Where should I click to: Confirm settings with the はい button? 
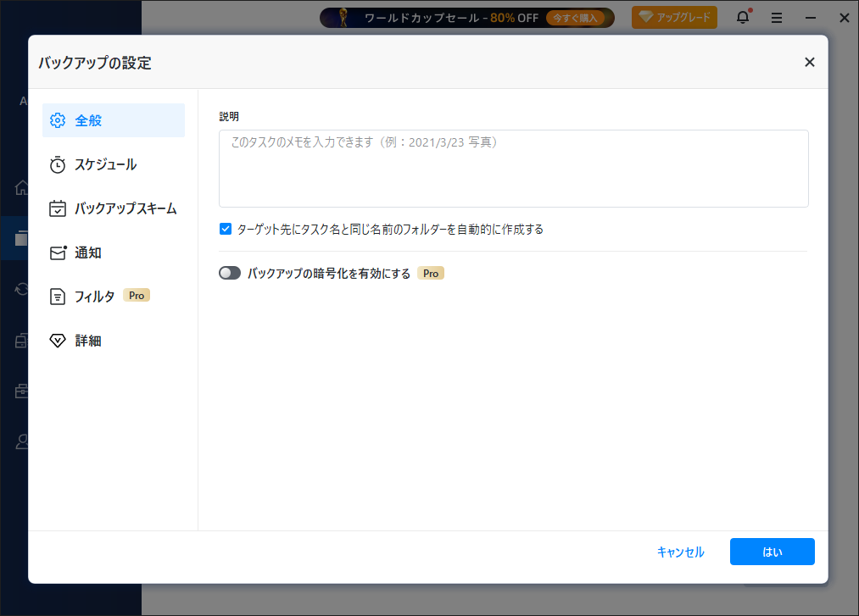772,552
